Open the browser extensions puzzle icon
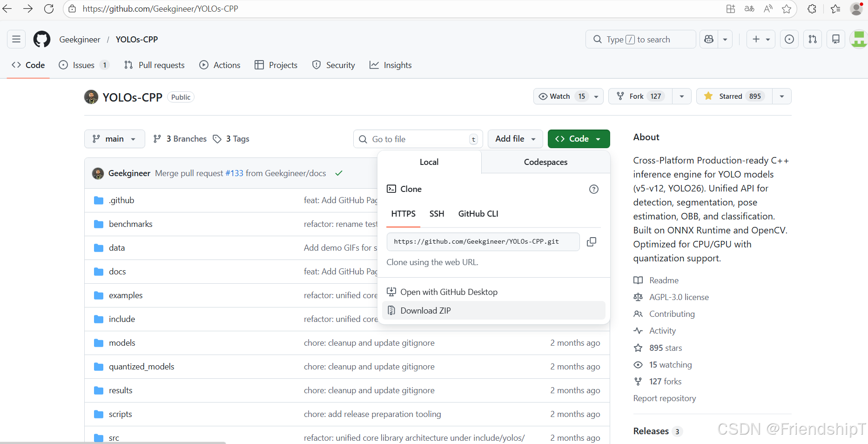 point(812,9)
